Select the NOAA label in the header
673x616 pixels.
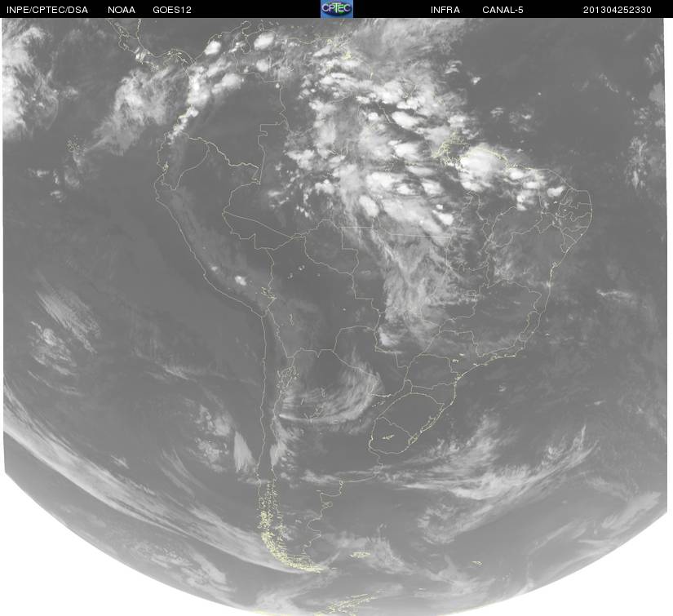click(122, 10)
